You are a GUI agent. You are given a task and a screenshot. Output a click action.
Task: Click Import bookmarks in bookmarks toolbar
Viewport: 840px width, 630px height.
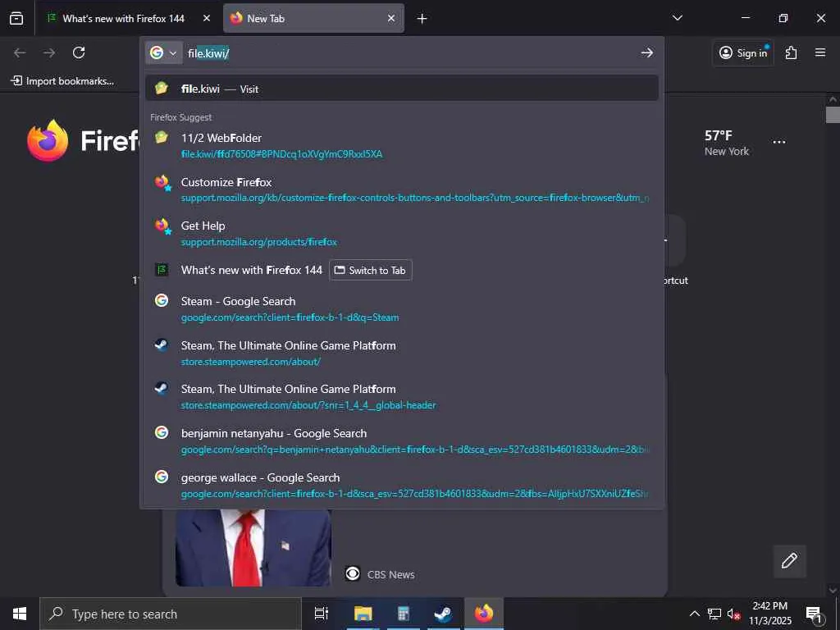tap(62, 81)
